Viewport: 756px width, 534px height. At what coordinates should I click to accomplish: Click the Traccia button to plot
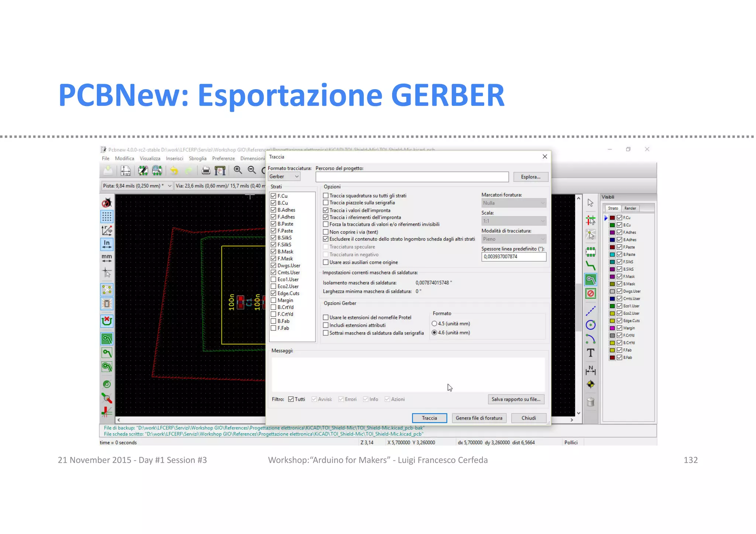429,418
